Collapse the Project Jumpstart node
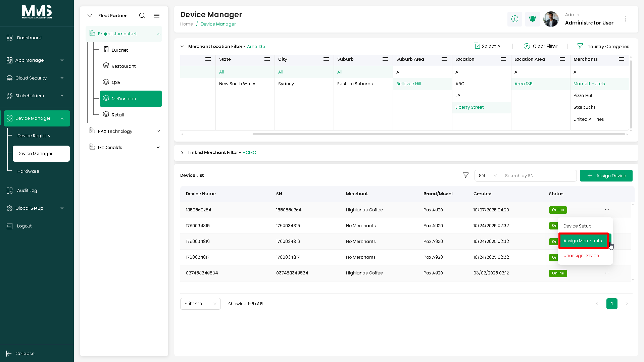The image size is (644, 362). (159, 34)
